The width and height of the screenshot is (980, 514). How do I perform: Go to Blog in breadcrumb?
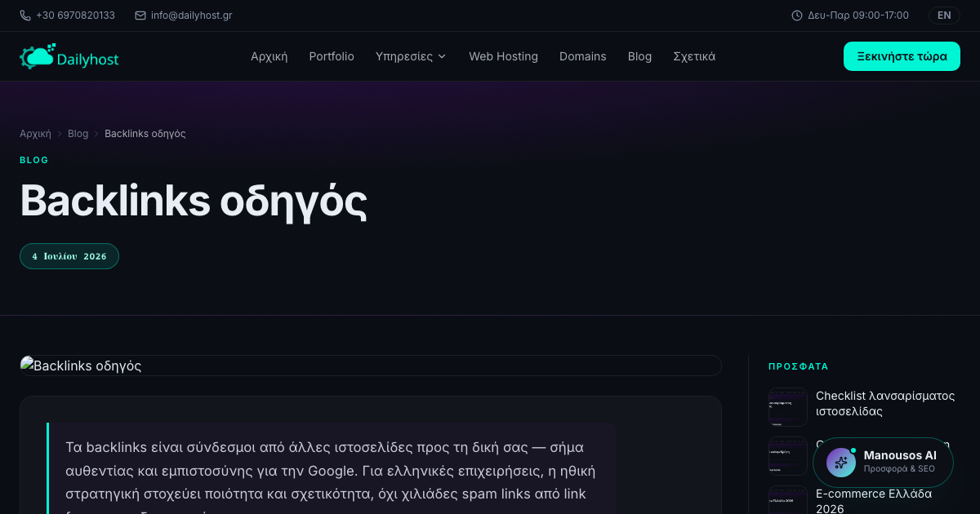(78, 134)
